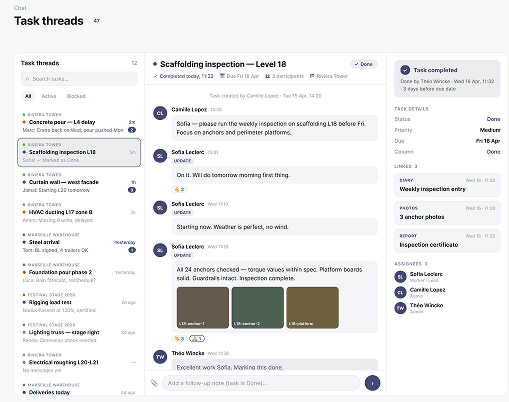The width and height of the screenshot is (509, 402).
Task: Toggle the highlighted reaction under anchors message
Action: pos(197,339)
